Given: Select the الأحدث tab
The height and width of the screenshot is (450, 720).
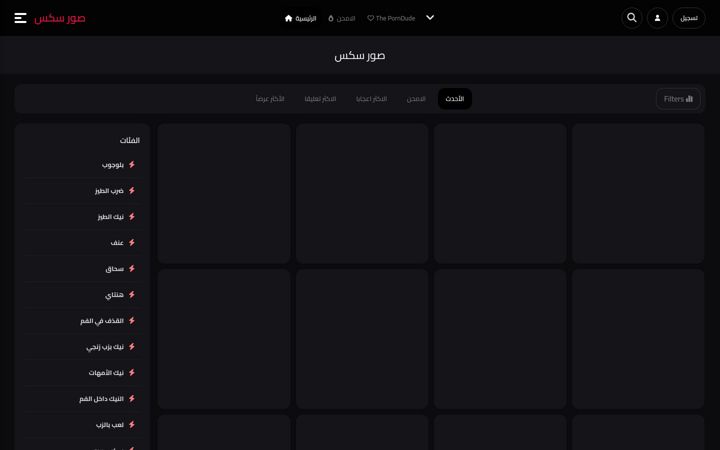Looking at the screenshot, I should tap(455, 99).
